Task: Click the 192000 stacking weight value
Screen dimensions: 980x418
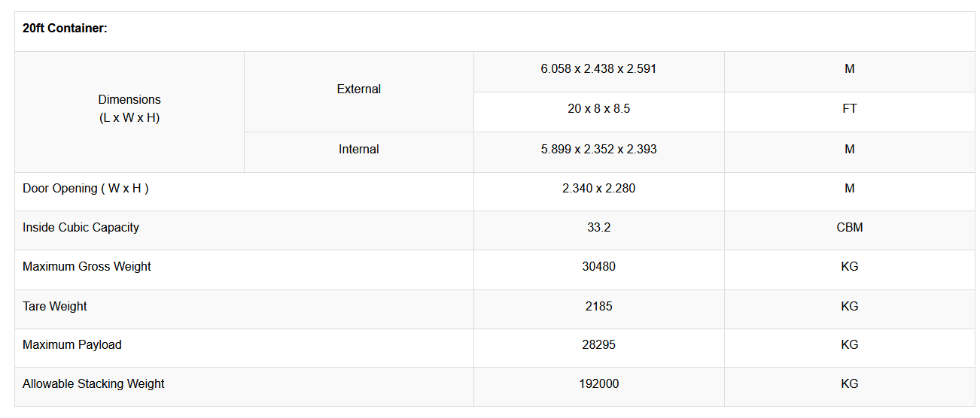Action: coord(598,384)
